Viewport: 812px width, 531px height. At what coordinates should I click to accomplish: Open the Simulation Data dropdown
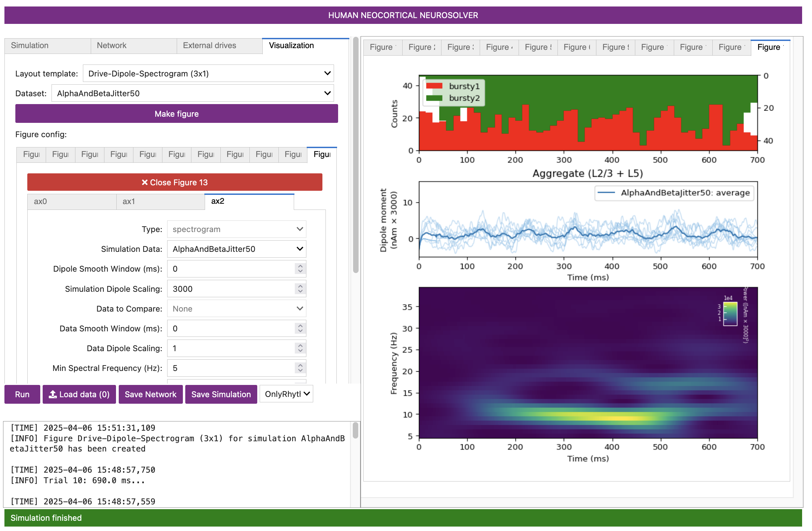[236, 249]
